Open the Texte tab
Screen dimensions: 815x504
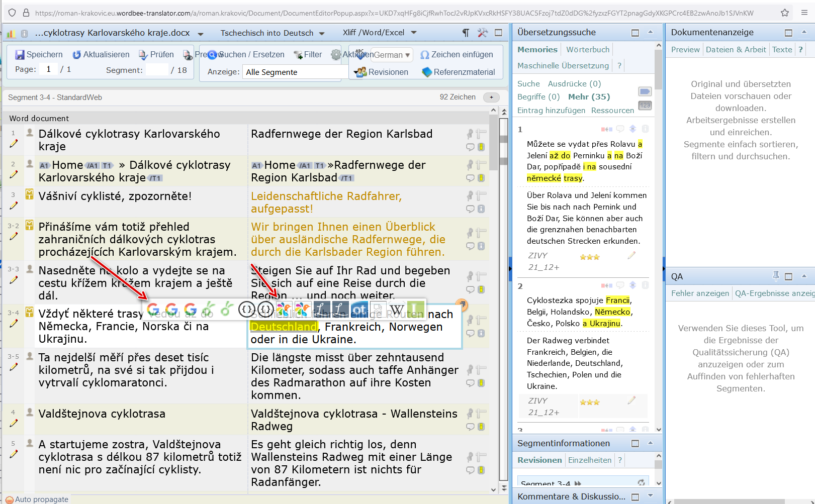pos(782,50)
